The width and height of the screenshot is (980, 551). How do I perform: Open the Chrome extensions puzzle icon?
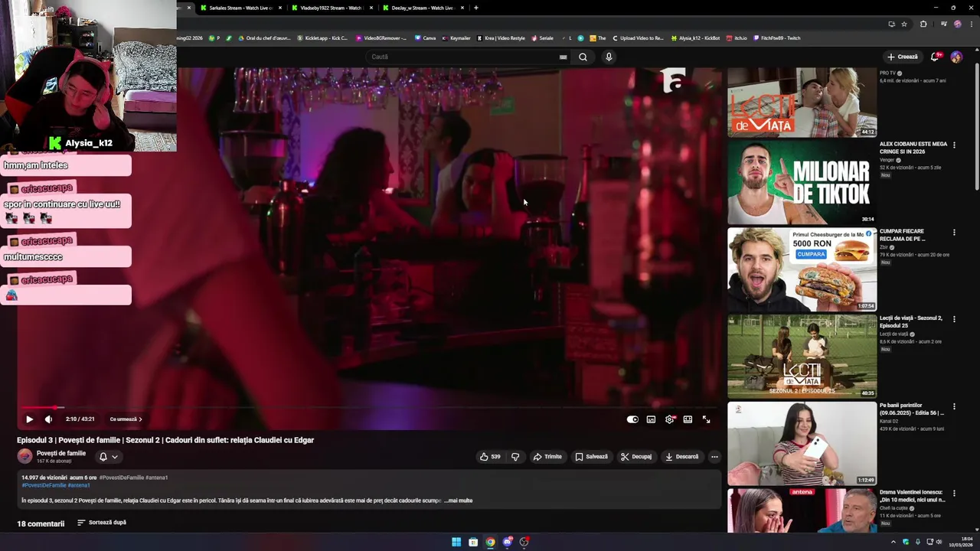tap(923, 24)
